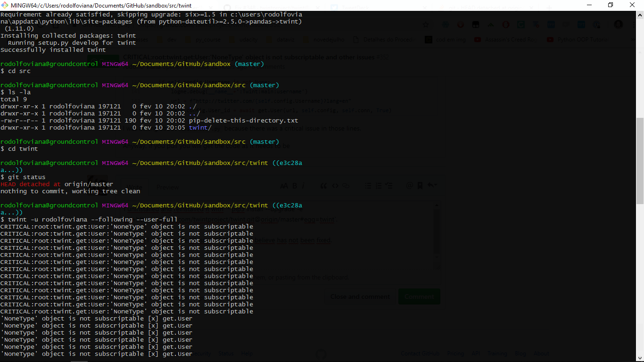Toggle the bookmark star in the address bar
644x362 pixels.
[x=426, y=24]
